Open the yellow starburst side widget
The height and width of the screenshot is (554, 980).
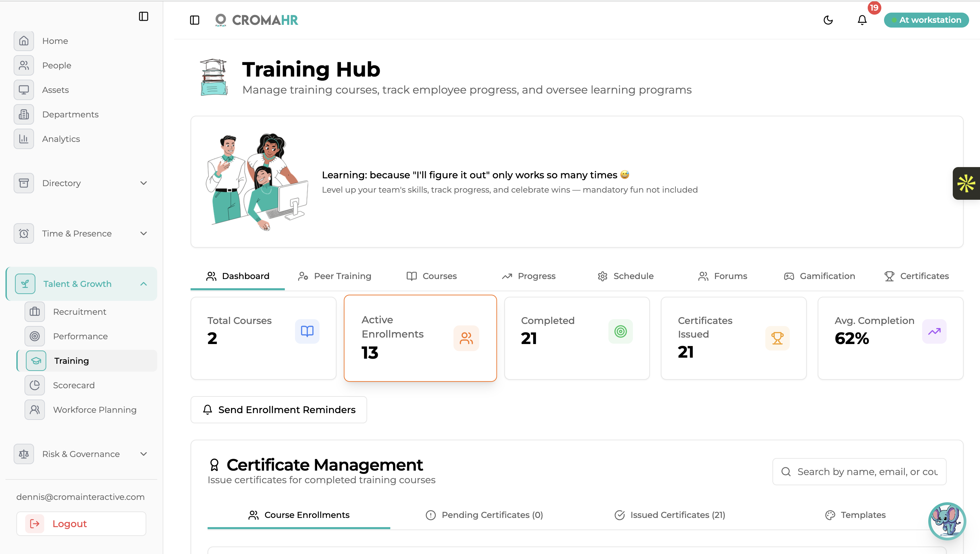click(966, 183)
